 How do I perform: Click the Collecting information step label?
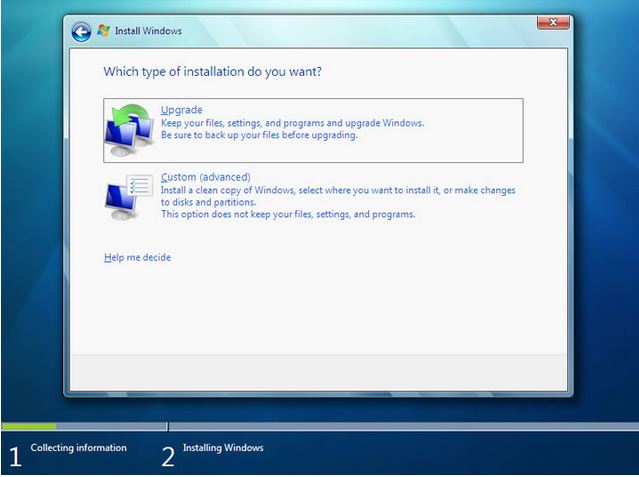click(79, 448)
